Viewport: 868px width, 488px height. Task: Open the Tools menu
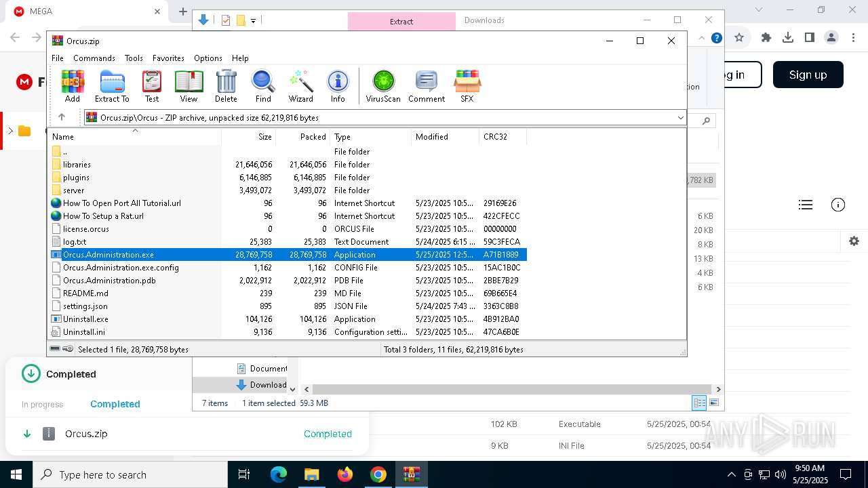point(134,58)
